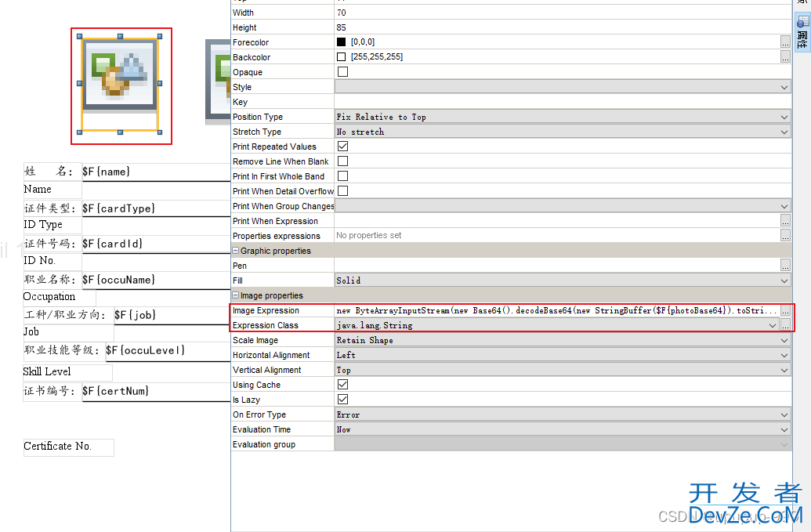Viewport: 811px width, 532px height.
Task: Enable Remove Line When Blank checkbox
Action: [x=342, y=161]
